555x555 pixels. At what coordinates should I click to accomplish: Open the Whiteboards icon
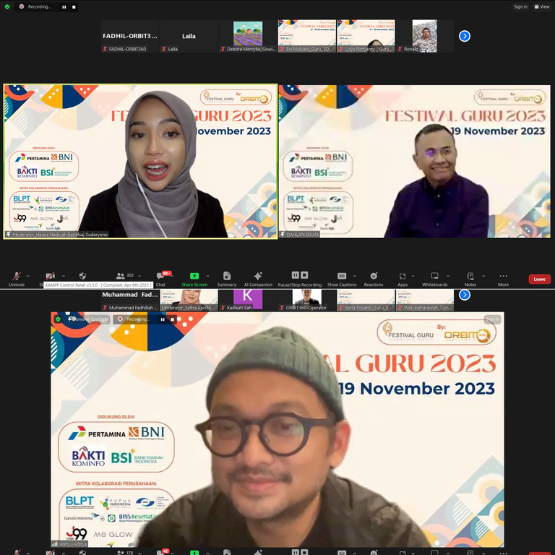(435, 278)
